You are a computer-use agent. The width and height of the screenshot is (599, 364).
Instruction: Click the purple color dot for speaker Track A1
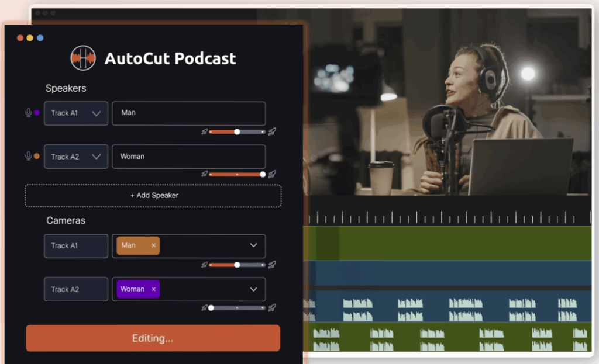37,113
